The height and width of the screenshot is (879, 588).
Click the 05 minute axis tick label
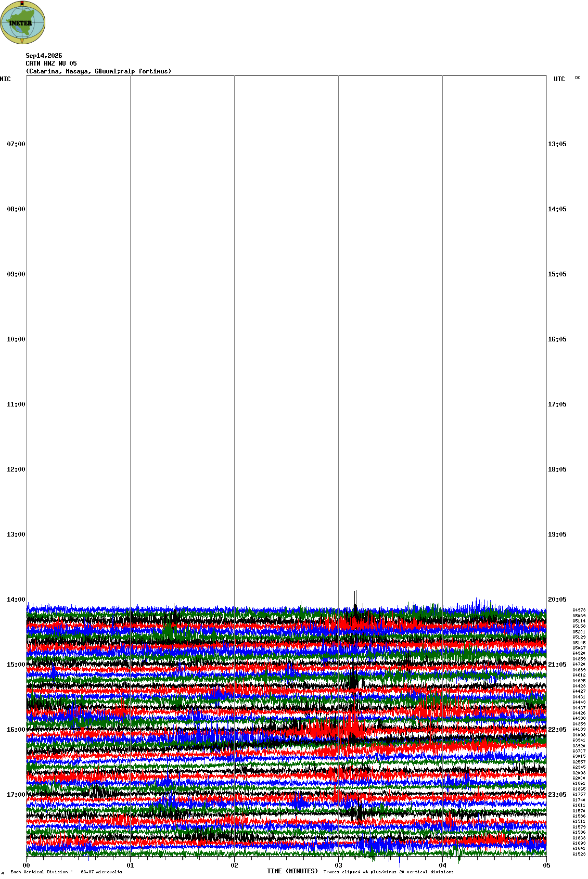click(546, 866)
